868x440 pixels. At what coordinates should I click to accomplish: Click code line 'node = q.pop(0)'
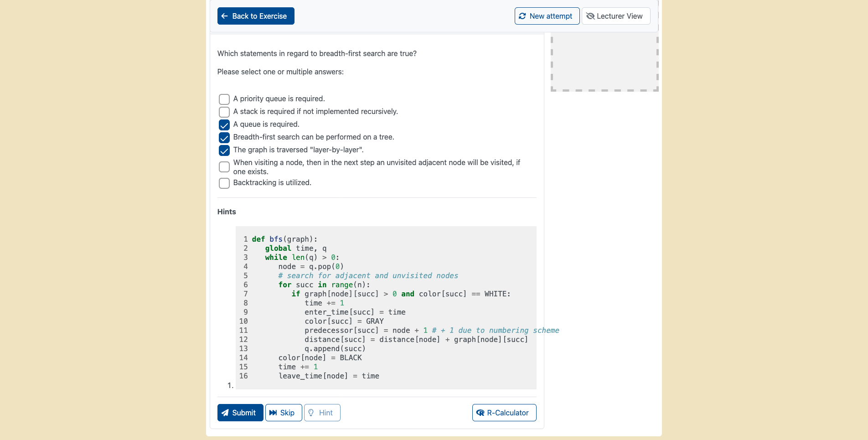click(x=311, y=266)
